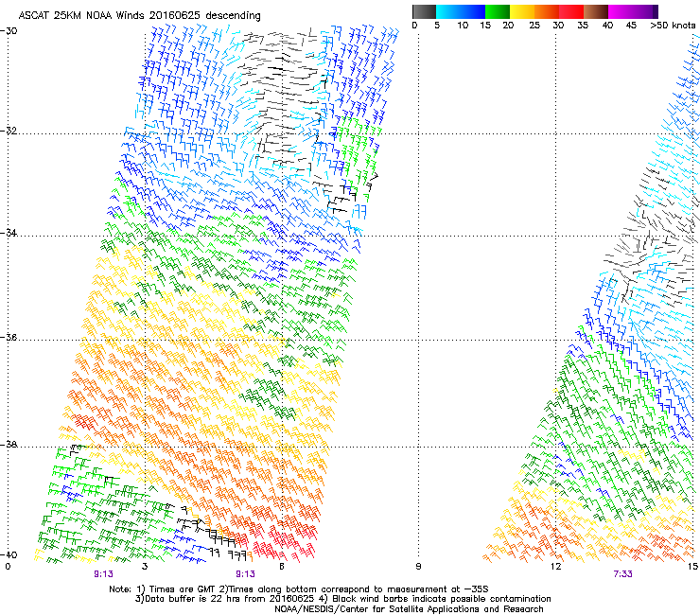Screen dimensions: 700x615
Task: Click the '25' legend label
Action: (534, 26)
